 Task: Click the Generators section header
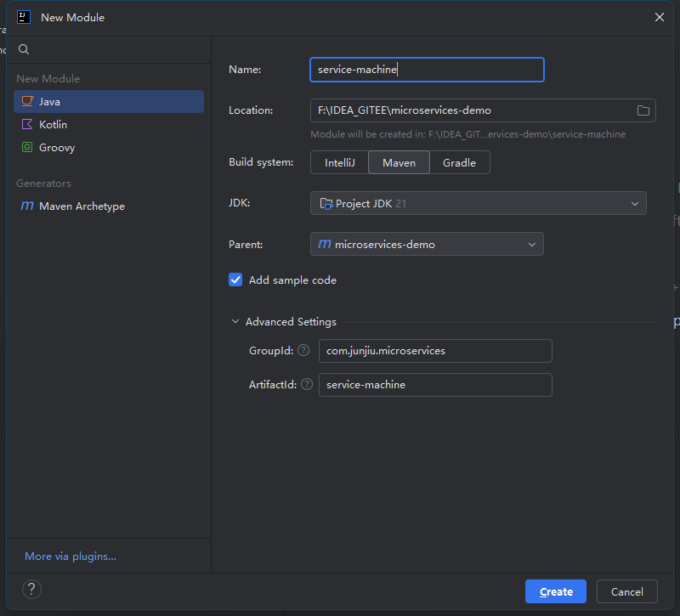point(44,184)
